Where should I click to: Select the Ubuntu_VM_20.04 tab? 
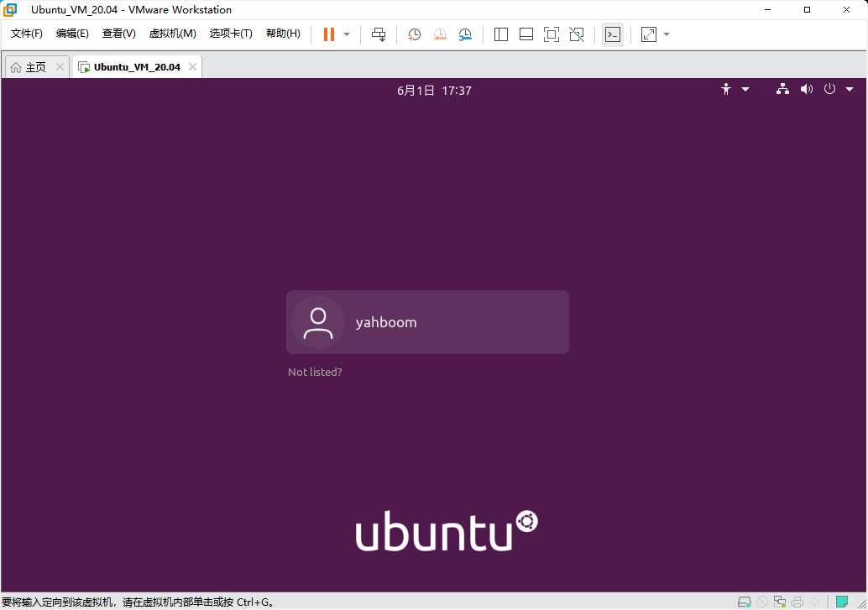pyautogui.click(x=137, y=67)
